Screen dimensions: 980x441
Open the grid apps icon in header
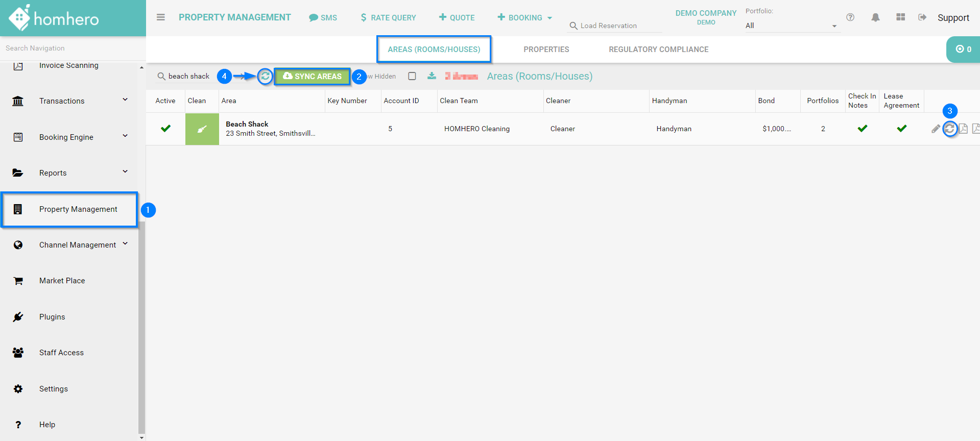coord(900,17)
